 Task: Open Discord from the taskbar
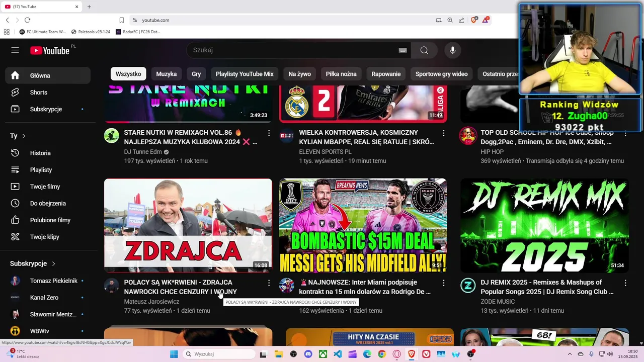(x=308, y=354)
